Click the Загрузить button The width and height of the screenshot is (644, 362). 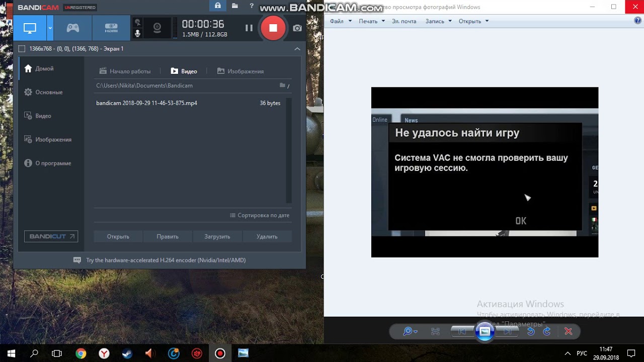pyautogui.click(x=217, y=236)
